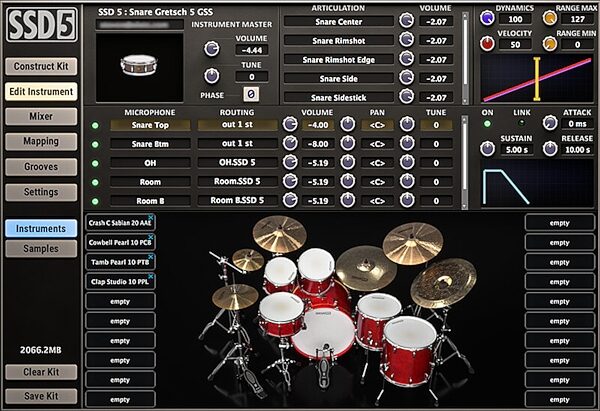Open the Construct Kit page
The image size is (600, 411).
coord(41,66)
